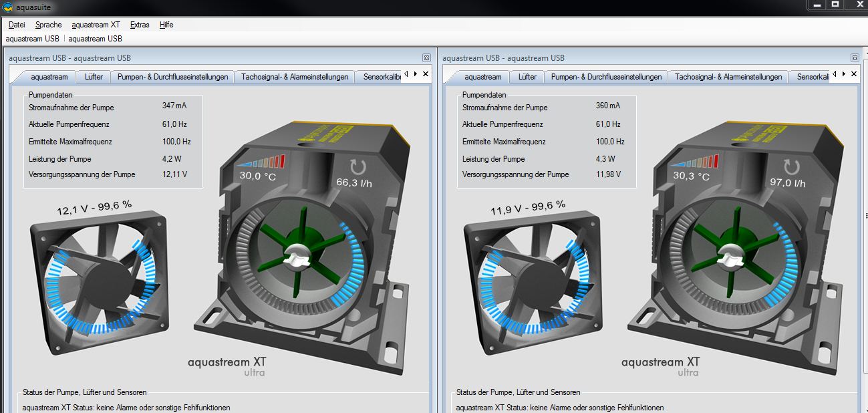The image size is (868, 413).
Task: Switch to Lüfter tab in left panel
Action: point(94,77)
